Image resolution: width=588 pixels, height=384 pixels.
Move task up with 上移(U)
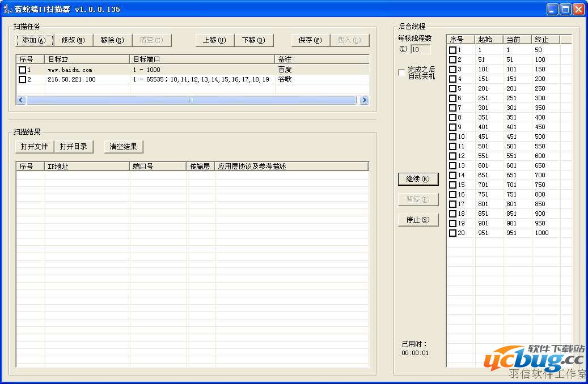coord(214,40)
